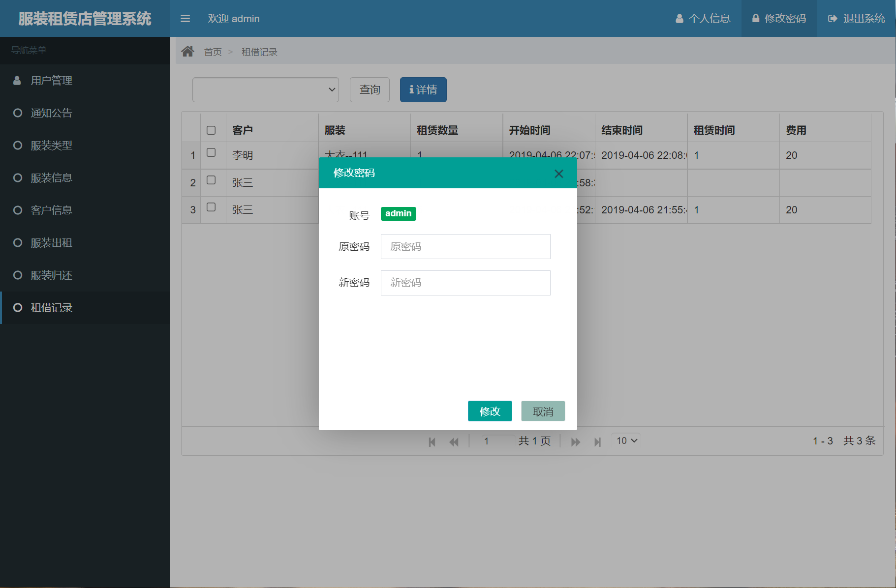Go to next page with pagination arrow
This screenshot has height=588, width=896.
tap(575, 441)
